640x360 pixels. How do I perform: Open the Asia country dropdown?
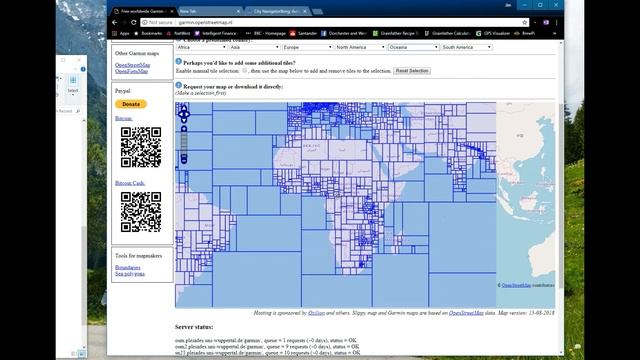(255, 47)
